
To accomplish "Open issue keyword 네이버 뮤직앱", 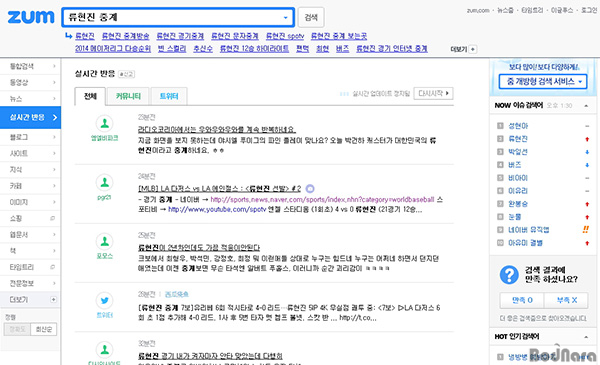I will [528, 230].
